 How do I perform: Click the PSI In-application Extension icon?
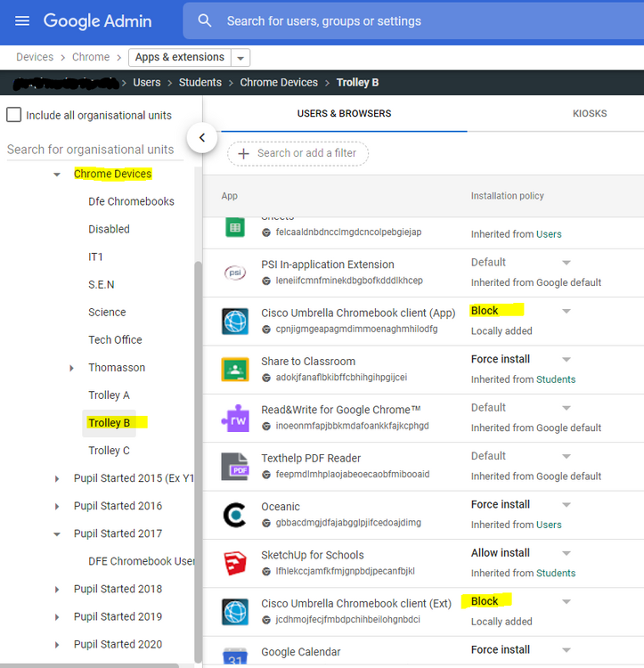point(235,273)
